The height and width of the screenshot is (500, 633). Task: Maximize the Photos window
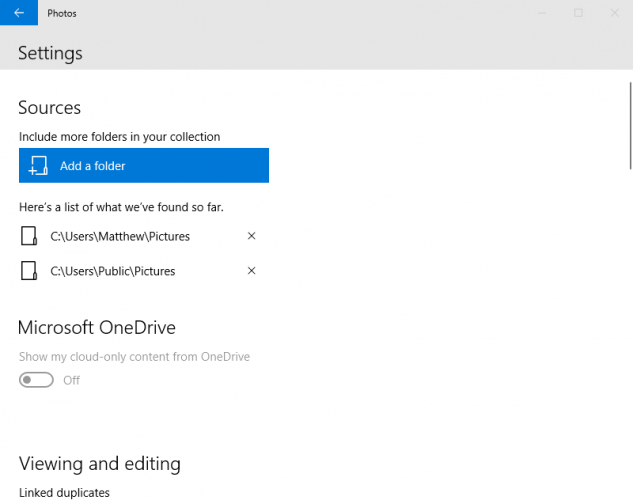[578, 13]
